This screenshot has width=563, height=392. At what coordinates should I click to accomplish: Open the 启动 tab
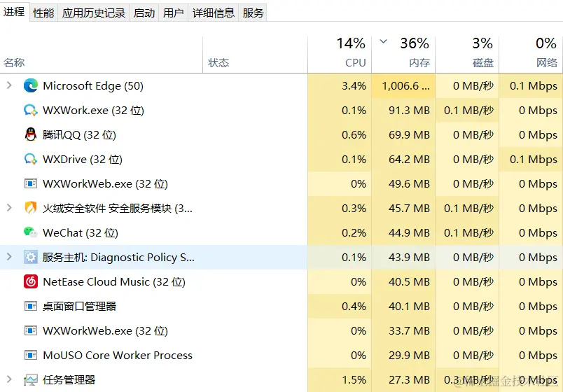point(144,13)
